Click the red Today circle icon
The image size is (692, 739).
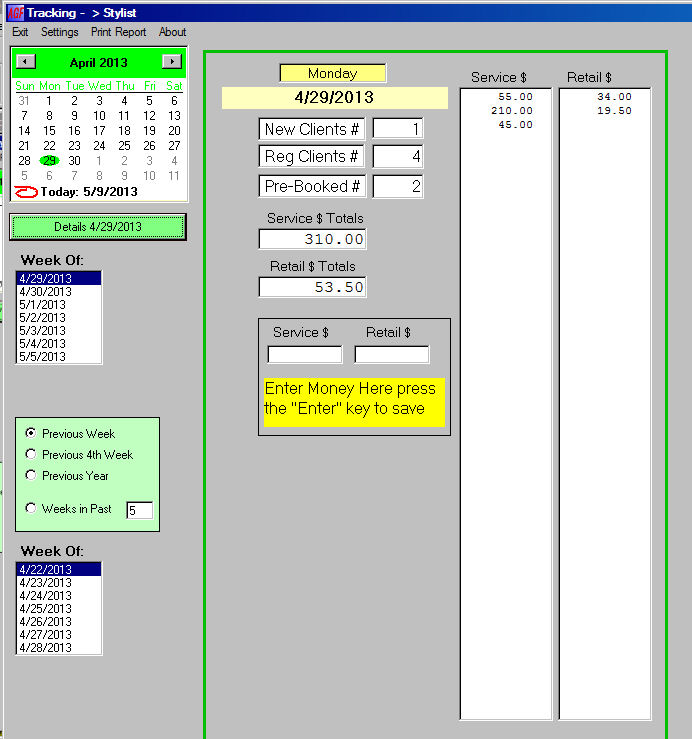tap(27, 192)
